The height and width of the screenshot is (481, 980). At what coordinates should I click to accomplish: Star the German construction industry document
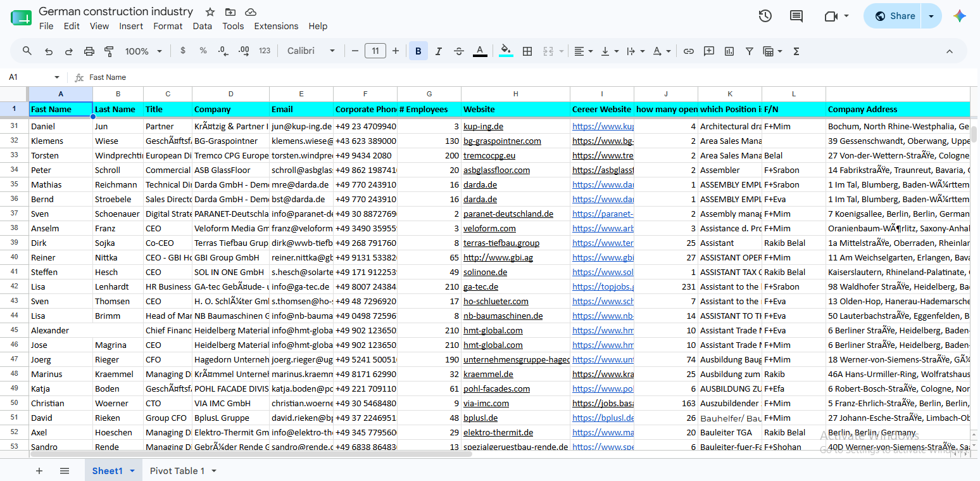point(210,12)
